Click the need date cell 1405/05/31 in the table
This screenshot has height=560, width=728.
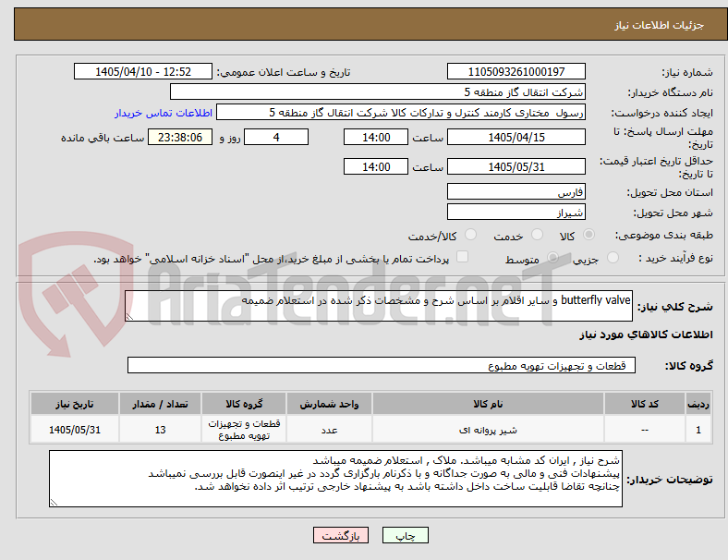click(x=75, y=430)
